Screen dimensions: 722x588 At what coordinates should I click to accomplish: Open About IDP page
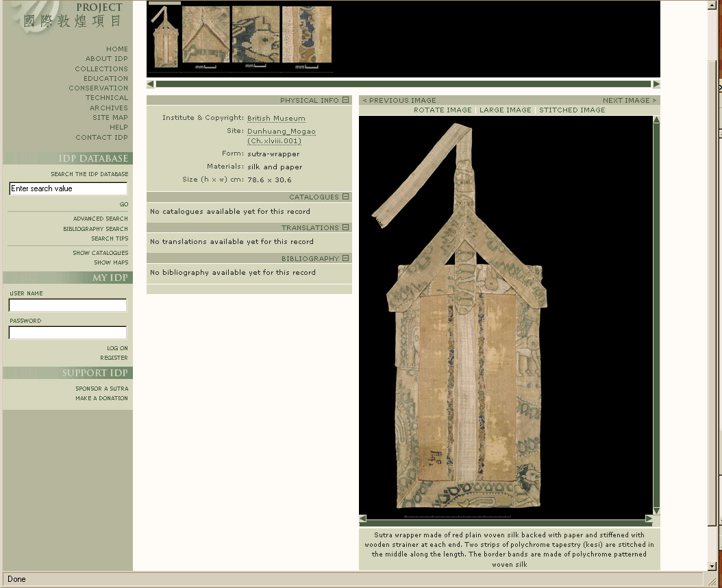tap(106, 58)
